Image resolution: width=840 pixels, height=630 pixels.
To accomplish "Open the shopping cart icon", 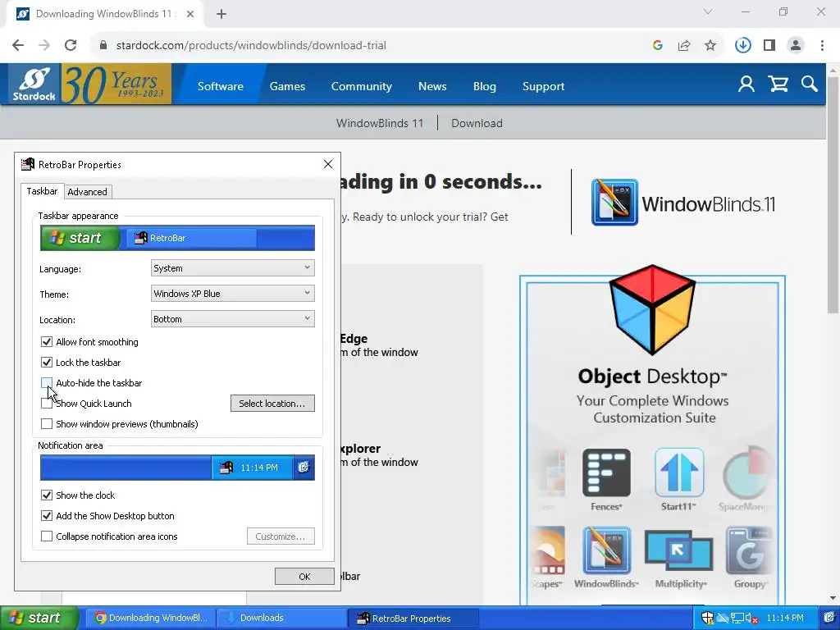I will [x=778, y=84].
